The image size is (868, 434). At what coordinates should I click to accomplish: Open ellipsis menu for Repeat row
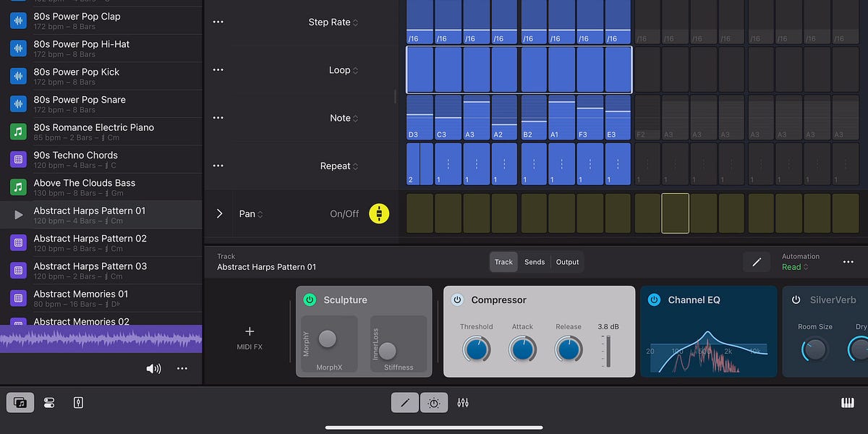(218, 166)
